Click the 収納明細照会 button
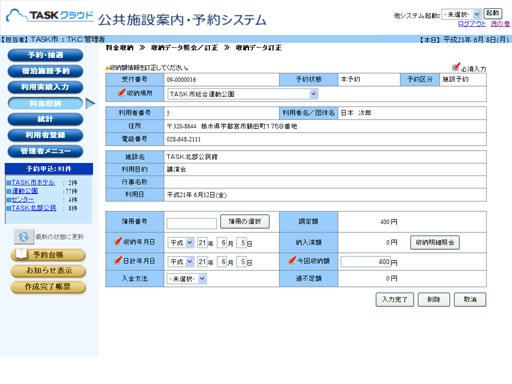The height and width of the screenshot is (384, 512). point(435,242)
